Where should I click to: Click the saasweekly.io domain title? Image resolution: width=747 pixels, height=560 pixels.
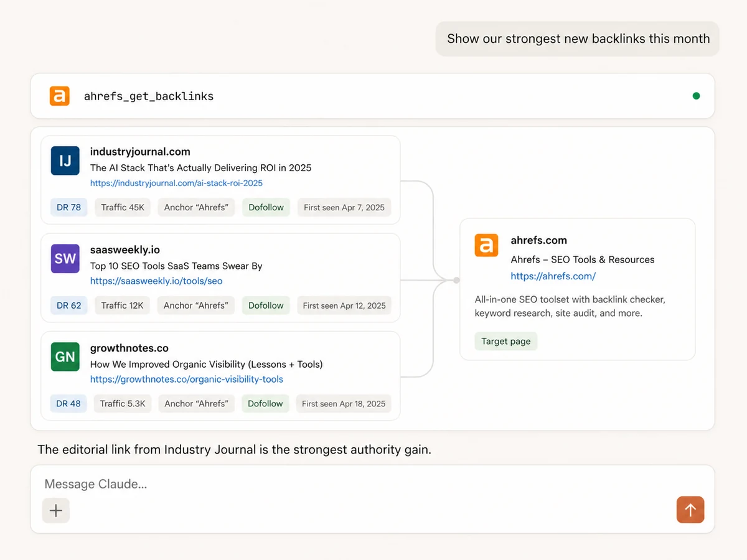pos(125,250)
